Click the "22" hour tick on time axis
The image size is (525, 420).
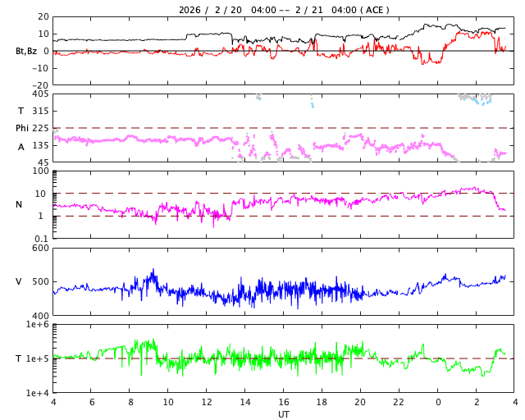coord(399,403)
